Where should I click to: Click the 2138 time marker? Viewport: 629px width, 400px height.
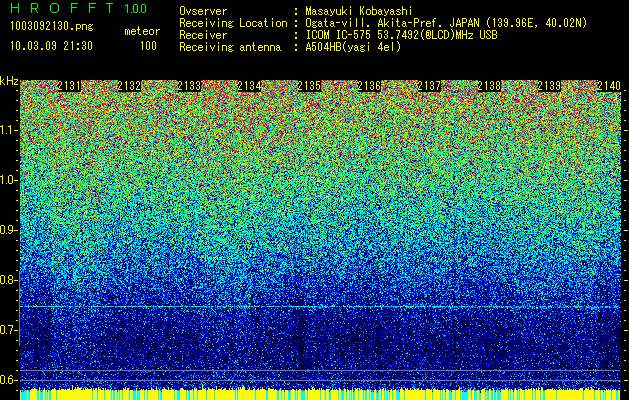[x=489, y=86]
